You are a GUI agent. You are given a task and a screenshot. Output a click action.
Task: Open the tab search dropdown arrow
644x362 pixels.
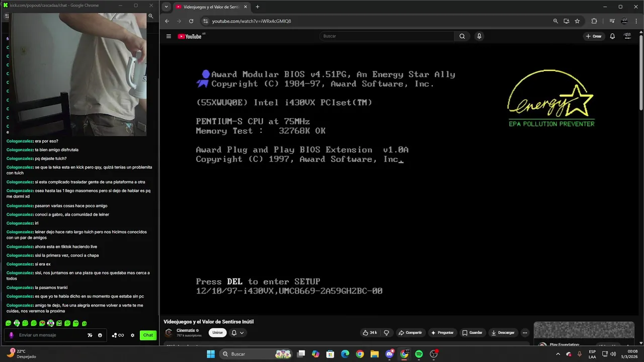click(x=167, y=7)
